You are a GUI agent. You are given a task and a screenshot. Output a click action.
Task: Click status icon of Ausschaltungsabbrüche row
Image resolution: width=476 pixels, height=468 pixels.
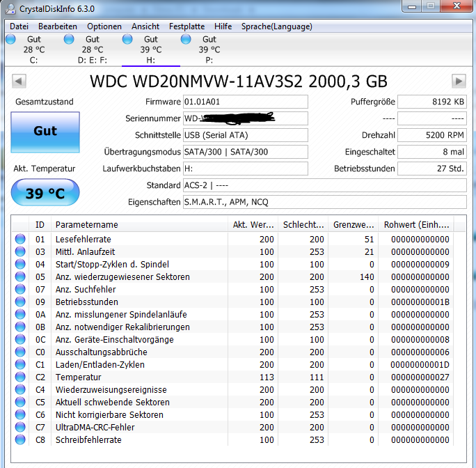(20, 352)
